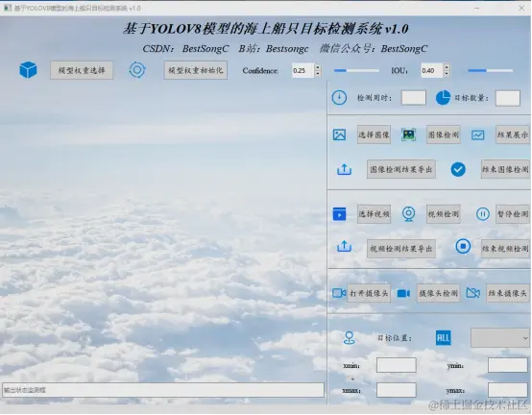Increase IOU value with up arrow
Image resolution: width=532 pixels, height=415 pixels.
[447, 67]
